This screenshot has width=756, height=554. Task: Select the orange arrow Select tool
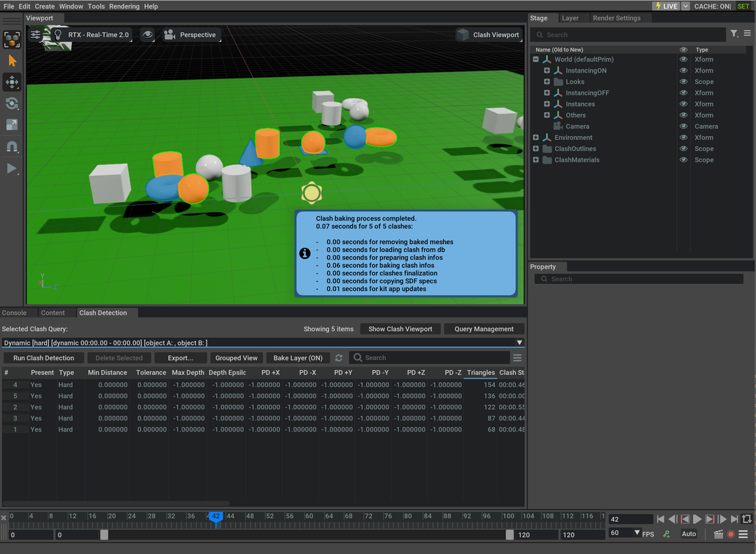click(x=12, y=61)
